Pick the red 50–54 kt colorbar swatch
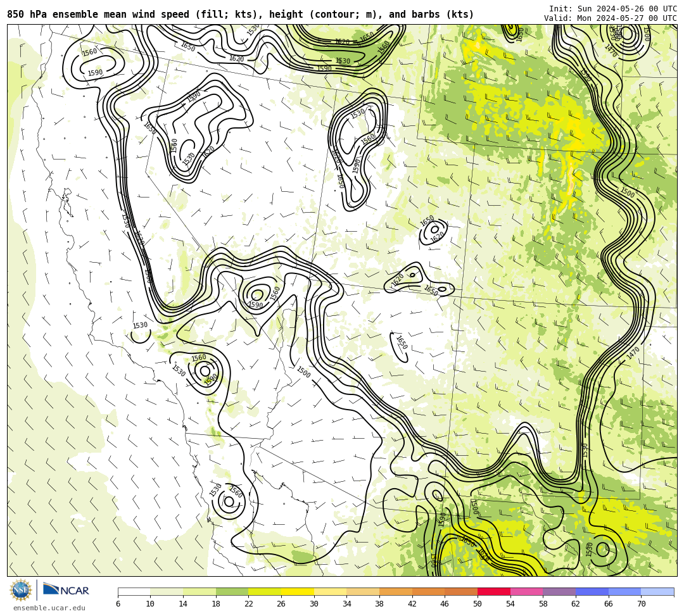Screen dimensions: 684x616 [x=494, y=591]
